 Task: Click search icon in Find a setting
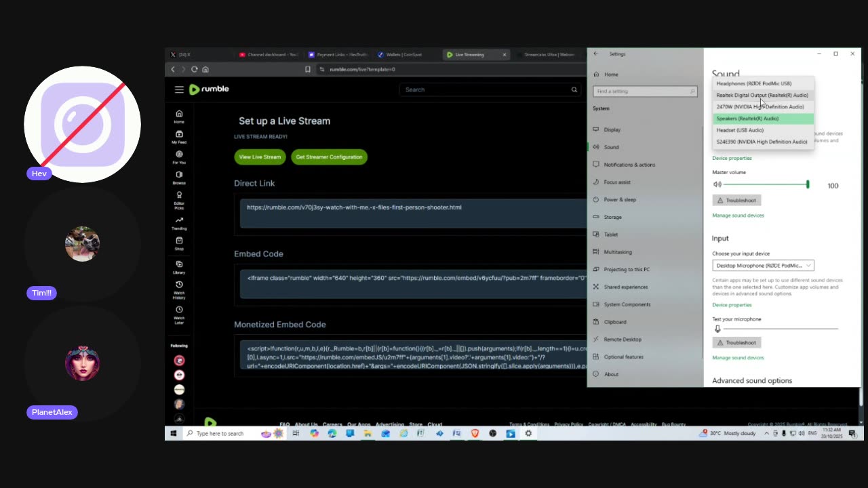tap(692, 91)
